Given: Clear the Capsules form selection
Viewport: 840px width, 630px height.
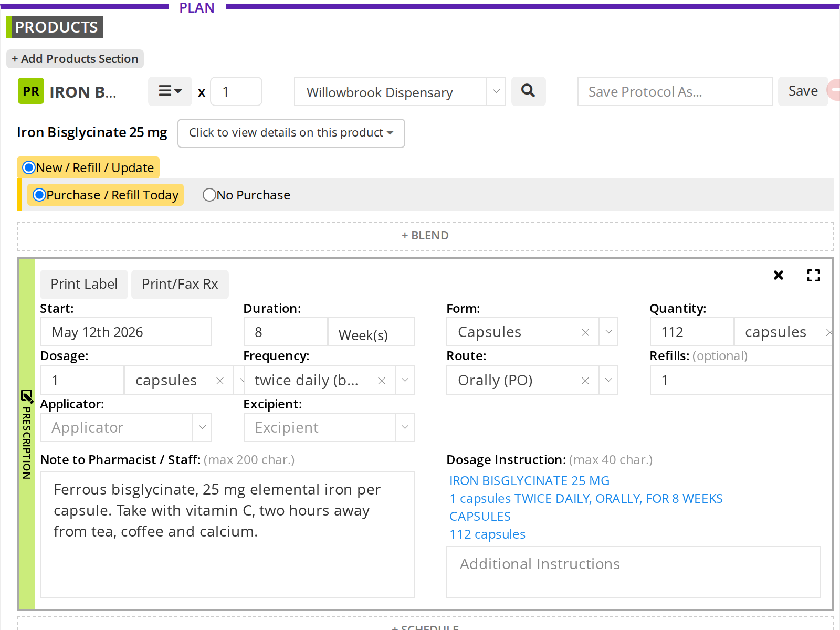Looking at the screenshot, I should pyautogui.click(x=585, y=332).
